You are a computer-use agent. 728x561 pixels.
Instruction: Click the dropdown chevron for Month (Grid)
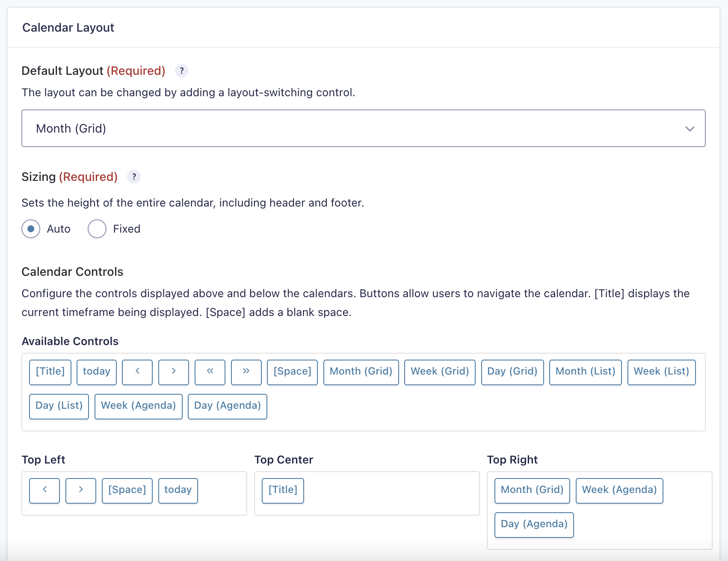[x=690, y=129]
